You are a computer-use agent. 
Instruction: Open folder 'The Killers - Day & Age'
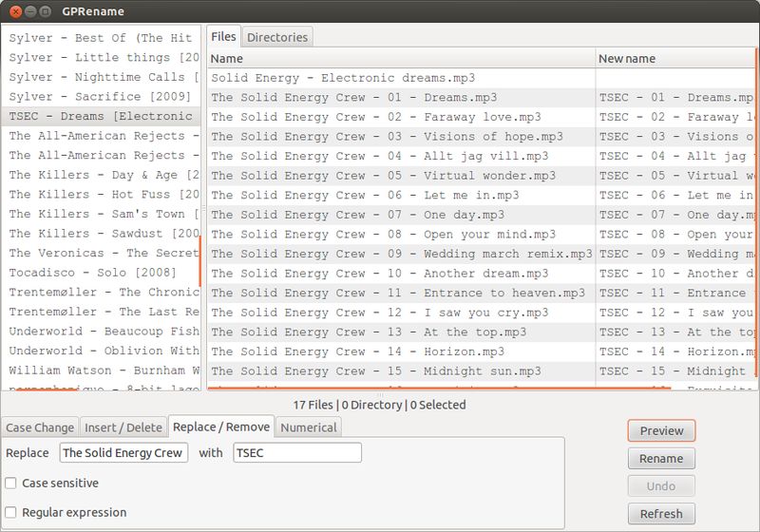(x=101, y=175)
